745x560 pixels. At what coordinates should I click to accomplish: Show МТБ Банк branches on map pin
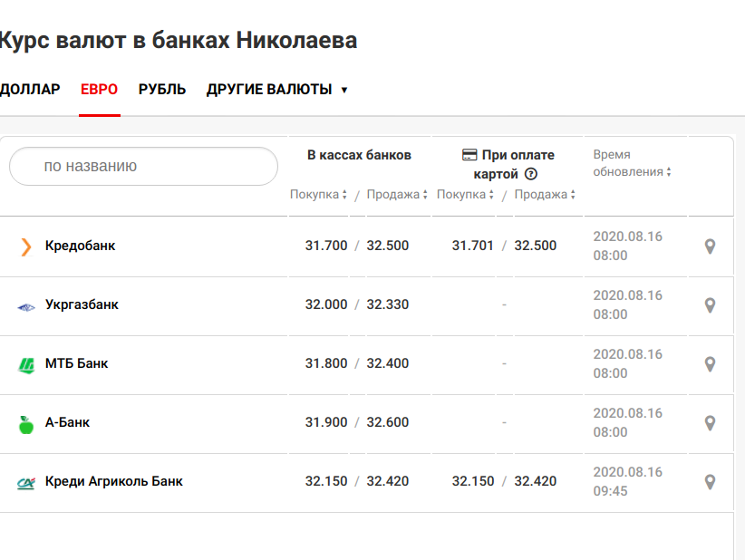point(710,364)
